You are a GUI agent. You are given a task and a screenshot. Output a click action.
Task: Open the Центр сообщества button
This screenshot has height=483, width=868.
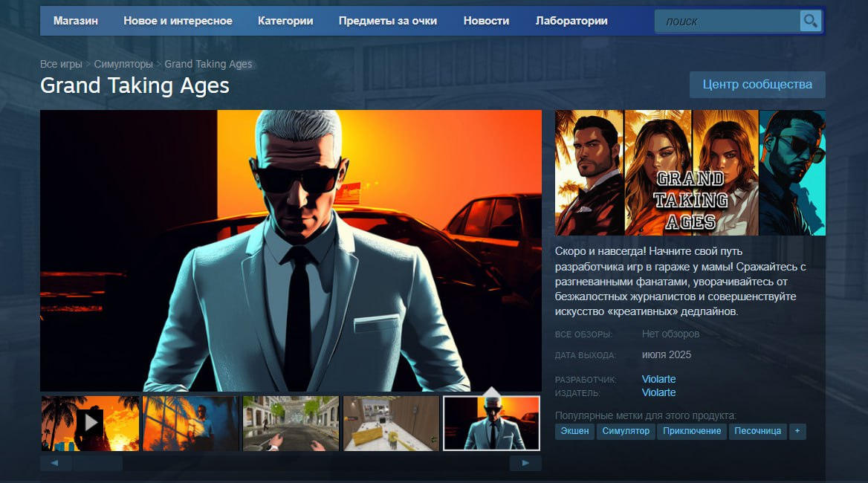(x=757, y=85)
